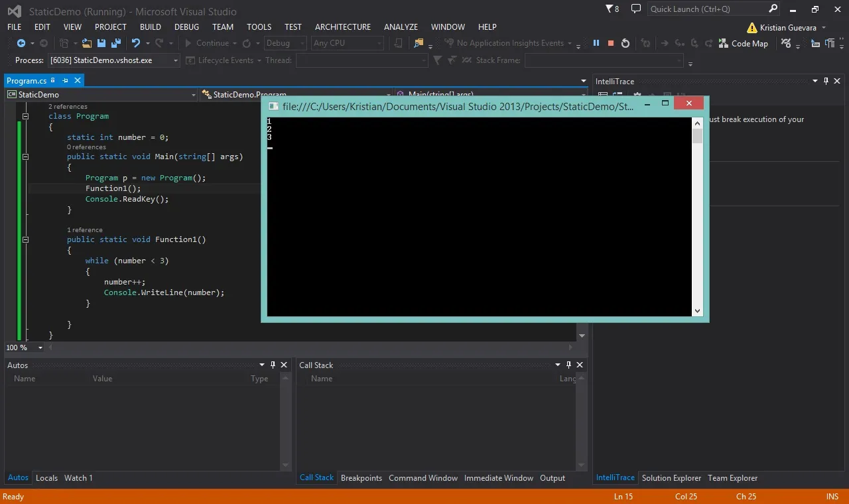Open the DEBUG menu
The width and height of the screenshot is (849, 504).
tap(186, 27)
